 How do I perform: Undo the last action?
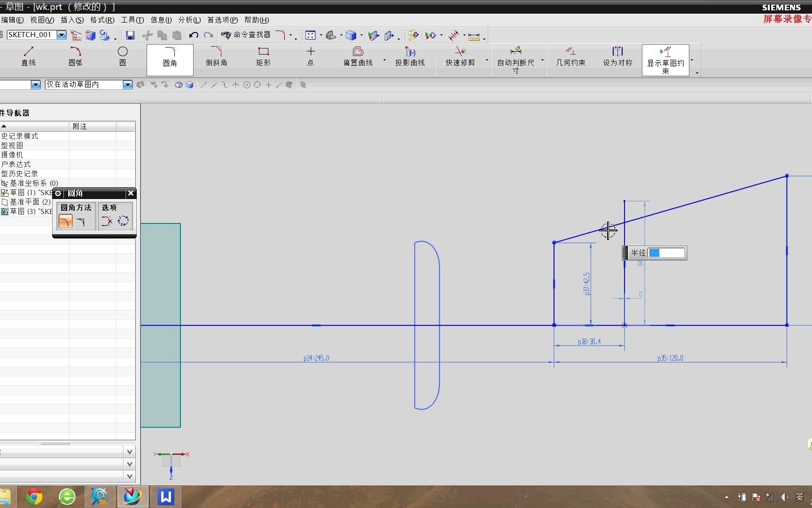click(194, 35)
